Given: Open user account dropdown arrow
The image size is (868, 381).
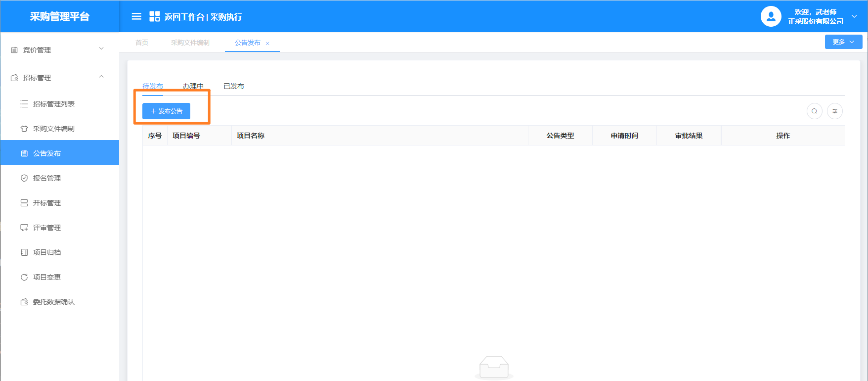Looking at the screenshot, I should point(854,16).
